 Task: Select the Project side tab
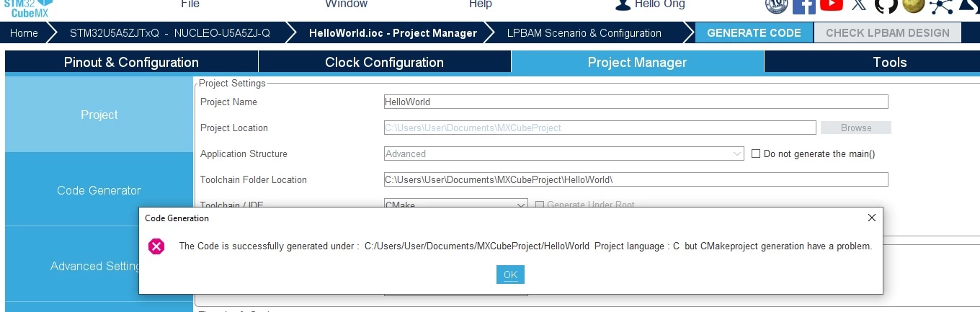click(99, 115)
